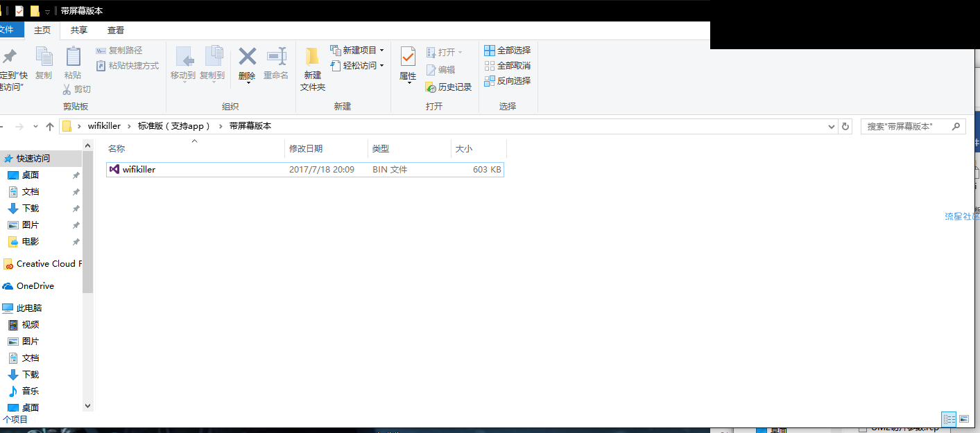Open Customize Quick Access Toolbar dropdown
This screenshot has height=433, width=980.
(48, 12)
